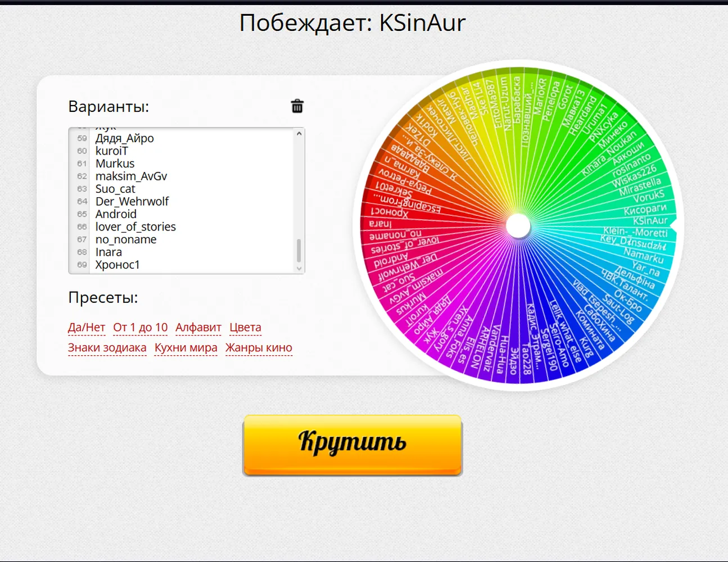Viewport: 728px width, 562px height.
Task: Click the Inara row in the list
Action: point(108,252)
